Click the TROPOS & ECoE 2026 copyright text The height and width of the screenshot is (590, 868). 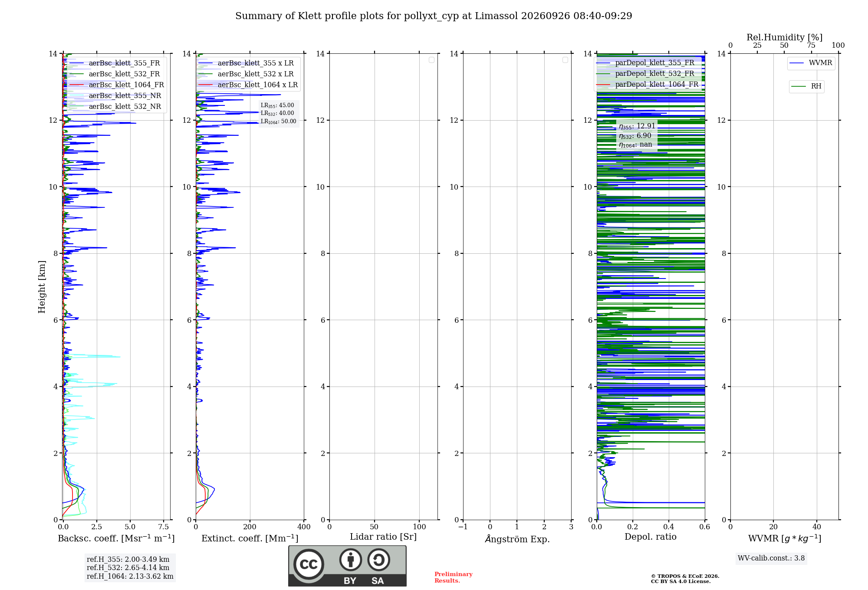[685, 576]
